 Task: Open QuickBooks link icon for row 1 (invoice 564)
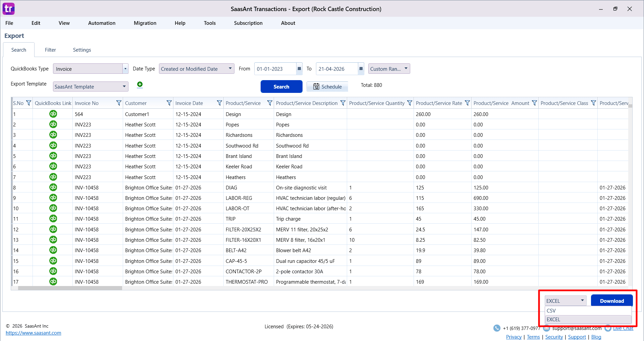click(53, 114)
